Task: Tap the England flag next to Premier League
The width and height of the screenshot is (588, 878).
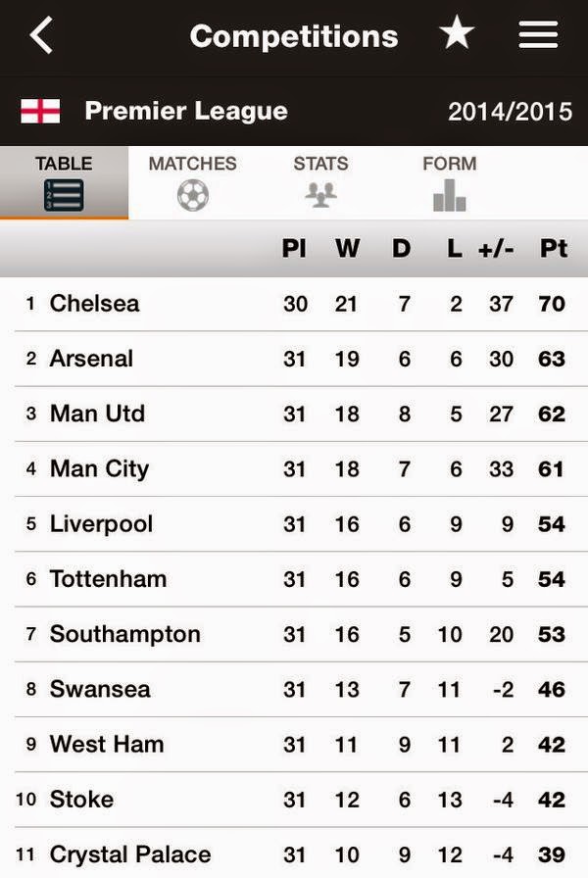Action: click(x=40, y=111)
